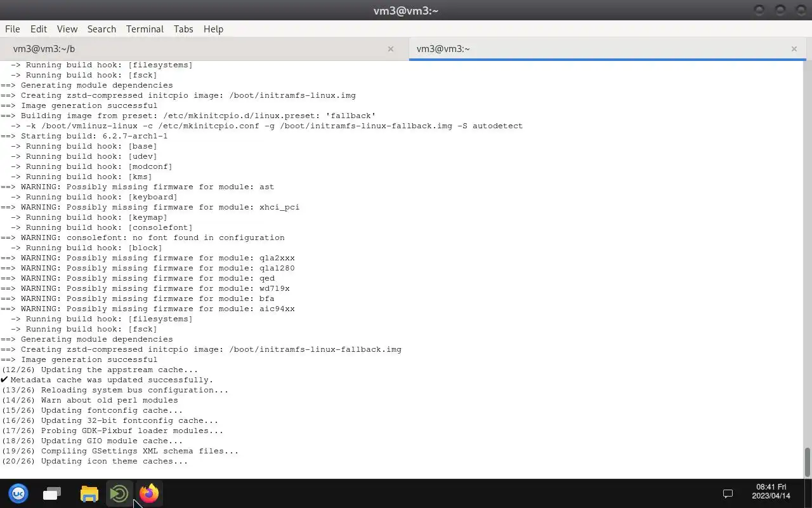812x508 pixels.
Task: Click 'Running build hook: [udev]' line
Action: click(x=84, y=156)
